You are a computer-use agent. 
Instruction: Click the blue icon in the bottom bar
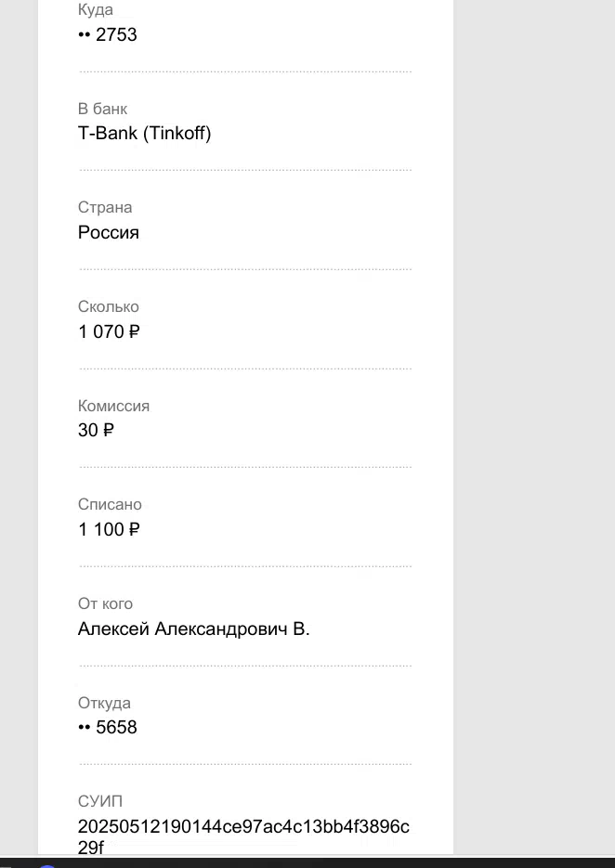[47, 865]
